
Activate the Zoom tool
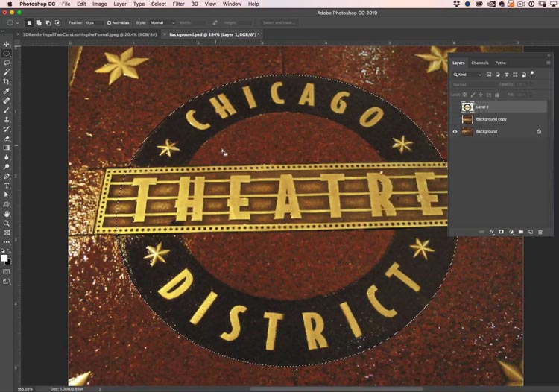[x=7, y=223]
